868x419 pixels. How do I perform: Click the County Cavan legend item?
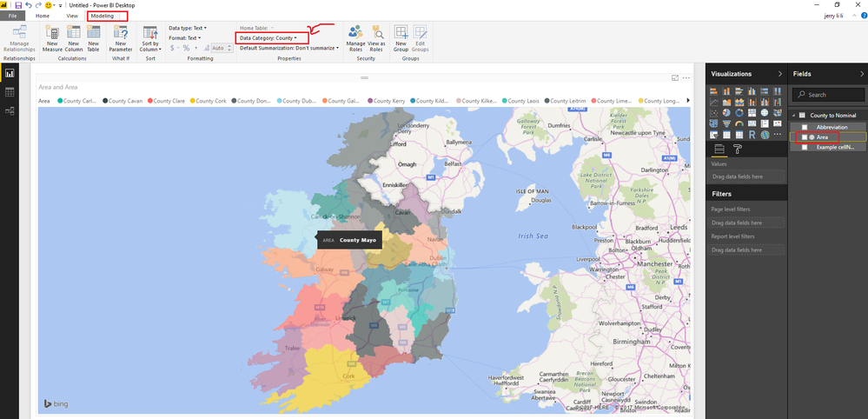tap(123, 101)
